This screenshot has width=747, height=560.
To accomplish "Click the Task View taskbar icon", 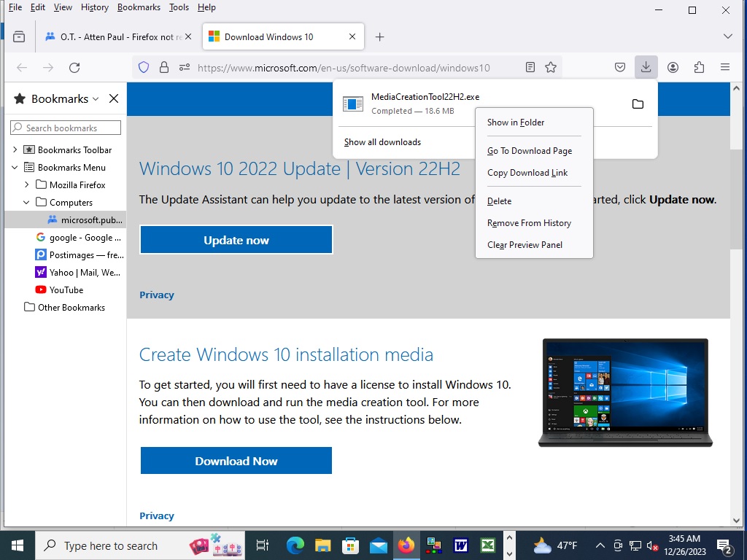I will pyautogui.click(x=263, y=545).
